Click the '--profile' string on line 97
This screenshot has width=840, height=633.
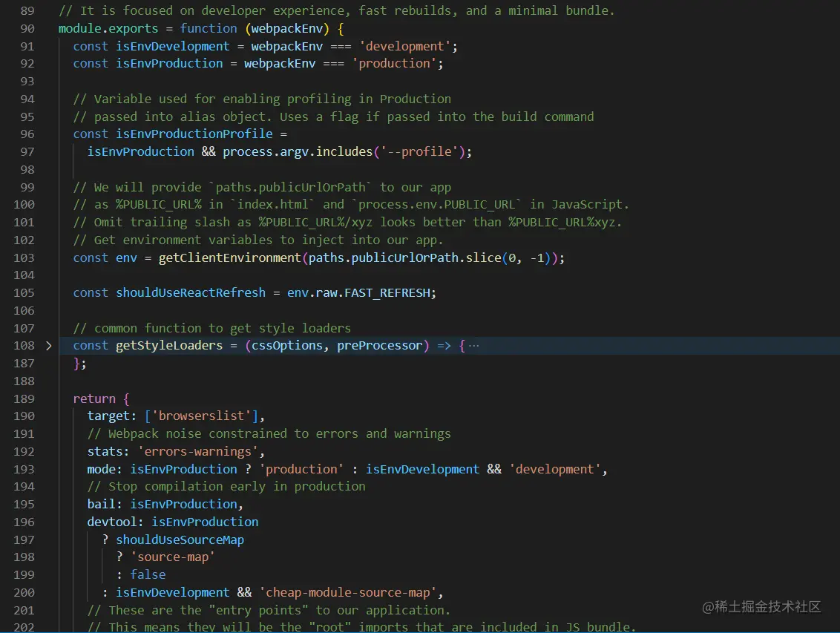click(x=419, y=152)
